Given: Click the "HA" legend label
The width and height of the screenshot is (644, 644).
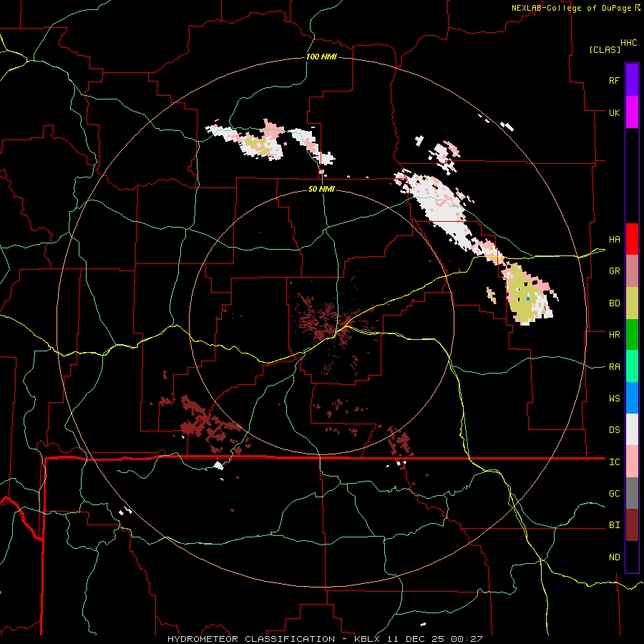Looking at the screenshot, I should pyautogui.click(x=614, y=240).
